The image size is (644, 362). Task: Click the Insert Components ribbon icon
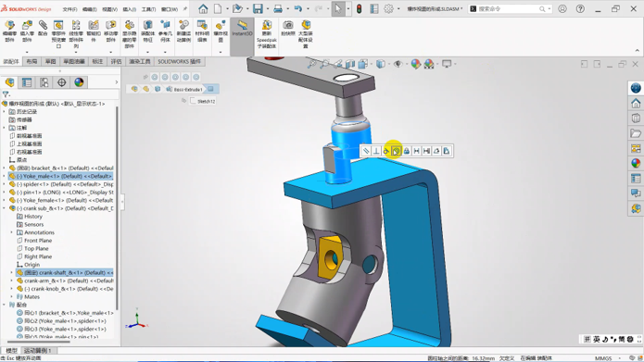pyautogui.click(x=27, y=25)
